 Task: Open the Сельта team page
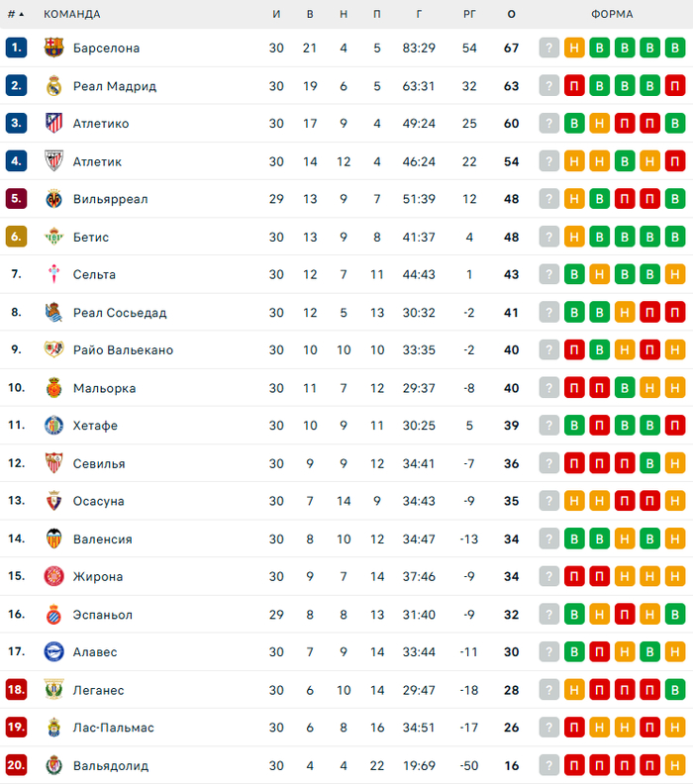94,275
